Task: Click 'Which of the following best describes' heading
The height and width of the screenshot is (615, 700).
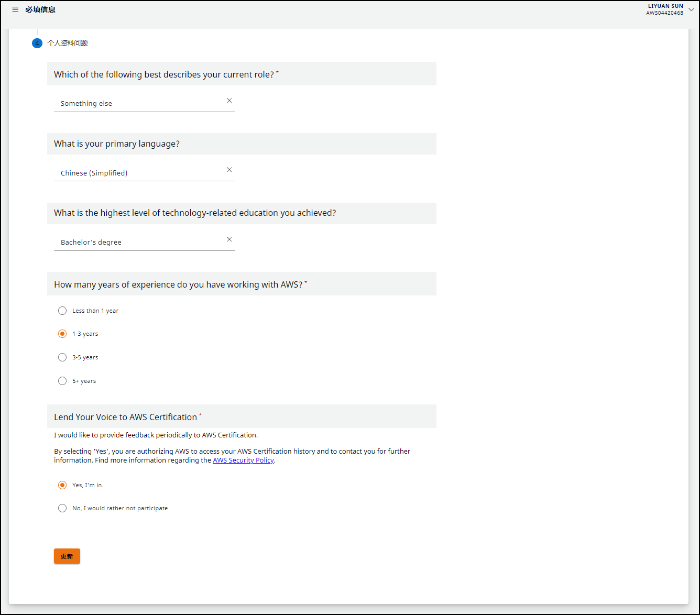Action: pyautogui.click(x=164, y=74)
